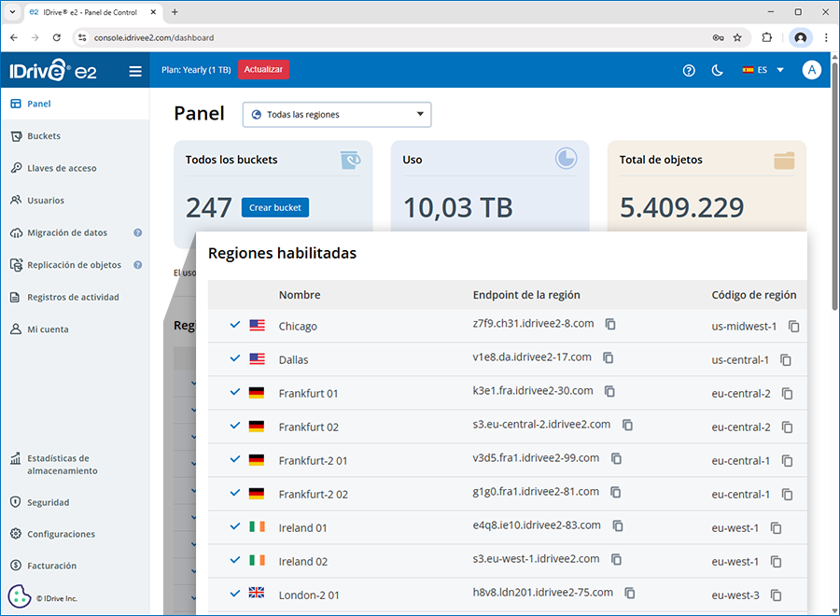Click the hamburger menu icon in header

point(135,70)
